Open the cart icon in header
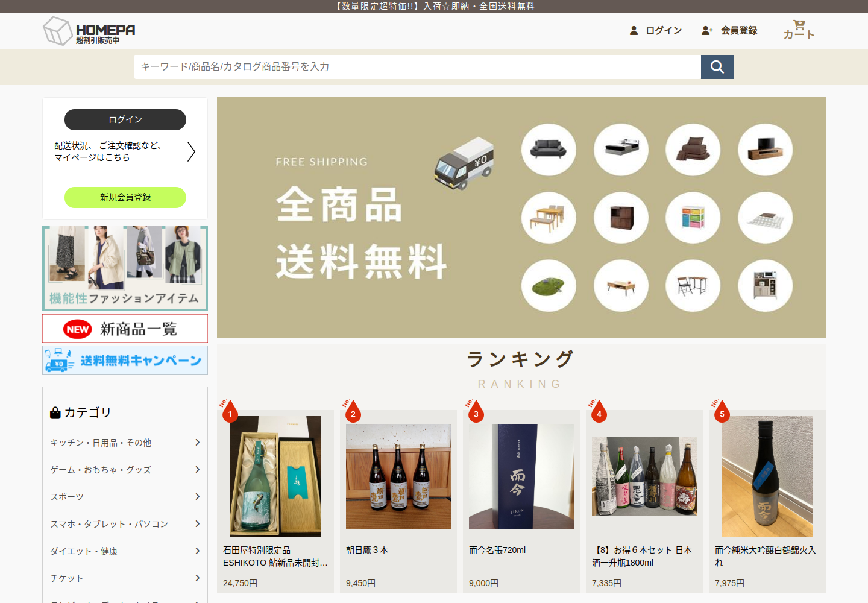The image size is (868, 603). coord(799,30)
